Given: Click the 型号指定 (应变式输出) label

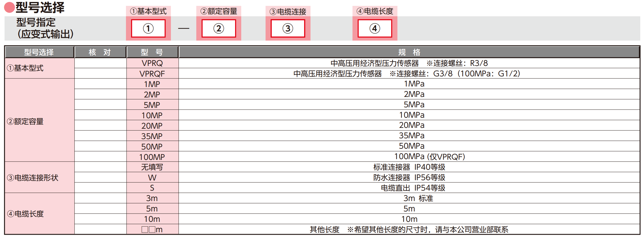Looking at the screenshot, I should point(45,28).
